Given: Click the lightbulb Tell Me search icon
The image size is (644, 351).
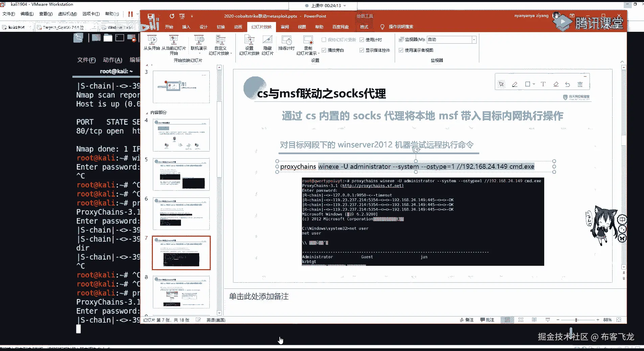Looking at the screenshot, I should pos(383,27).
